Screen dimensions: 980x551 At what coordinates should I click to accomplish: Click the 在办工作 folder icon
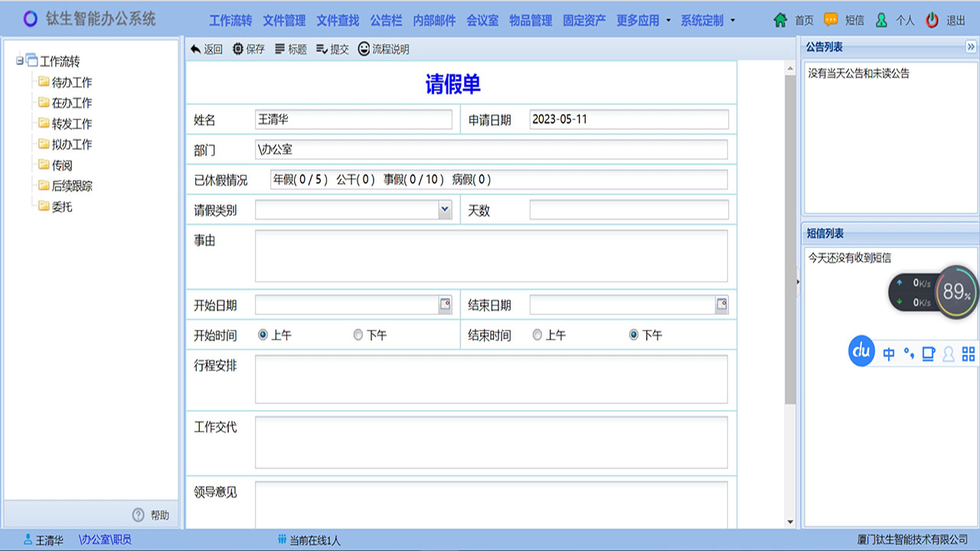[x=44, y=103]
